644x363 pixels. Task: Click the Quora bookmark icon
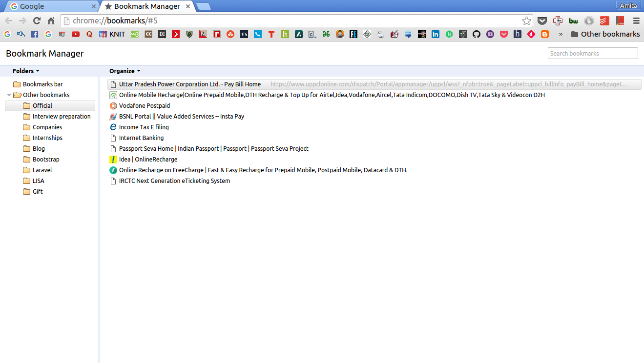click(89, 34)
